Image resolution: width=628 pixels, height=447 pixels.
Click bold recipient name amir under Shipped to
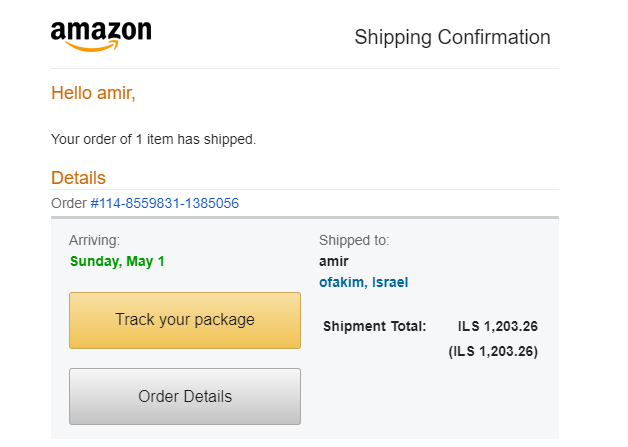pyautogui.click(x=335, y=261)
